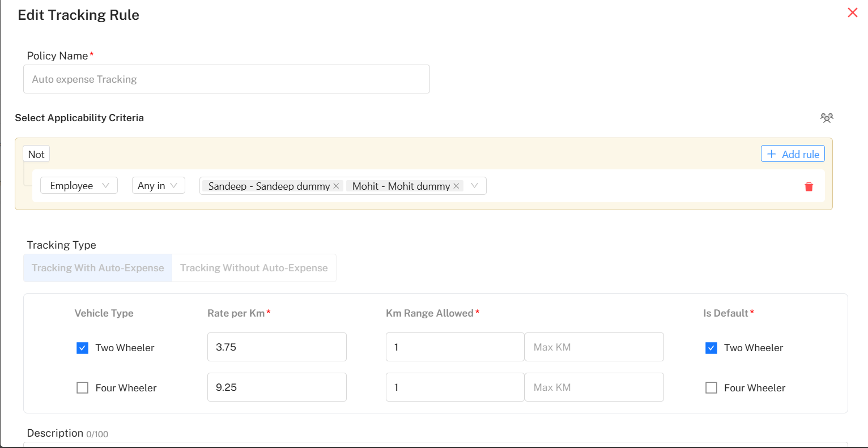868x448 pixels.
Task: Click the Two Wheeler Max KM field
Action: (x=594, y=347)
